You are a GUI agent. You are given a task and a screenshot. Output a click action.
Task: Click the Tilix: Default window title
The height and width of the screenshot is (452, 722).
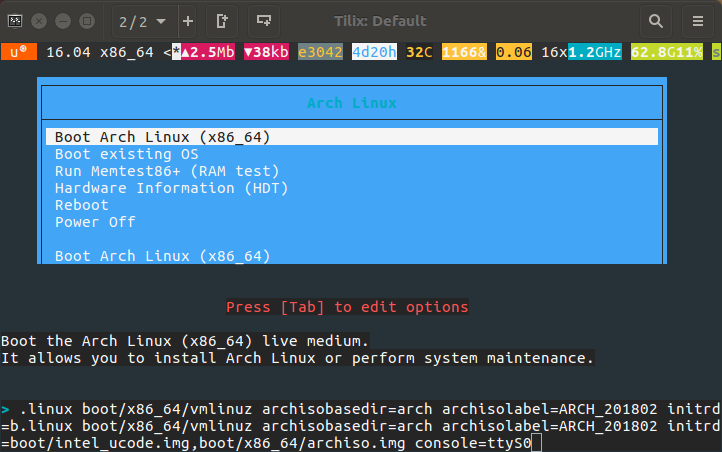pyautogui.click(x=380, y=21)
